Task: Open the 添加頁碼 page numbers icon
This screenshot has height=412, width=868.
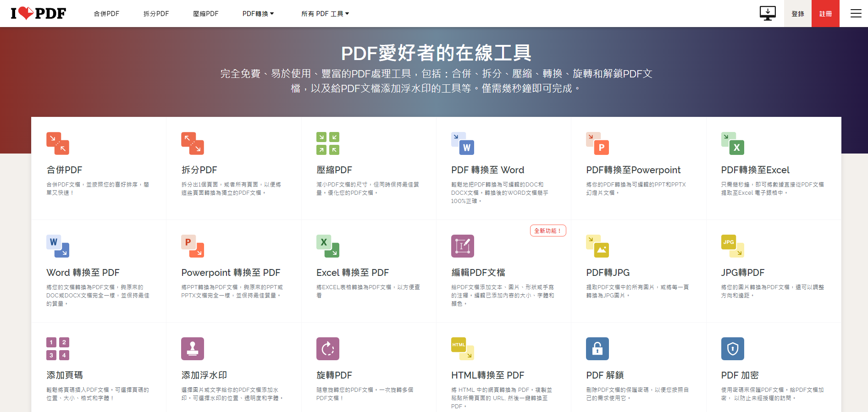Action: point(58,349)
